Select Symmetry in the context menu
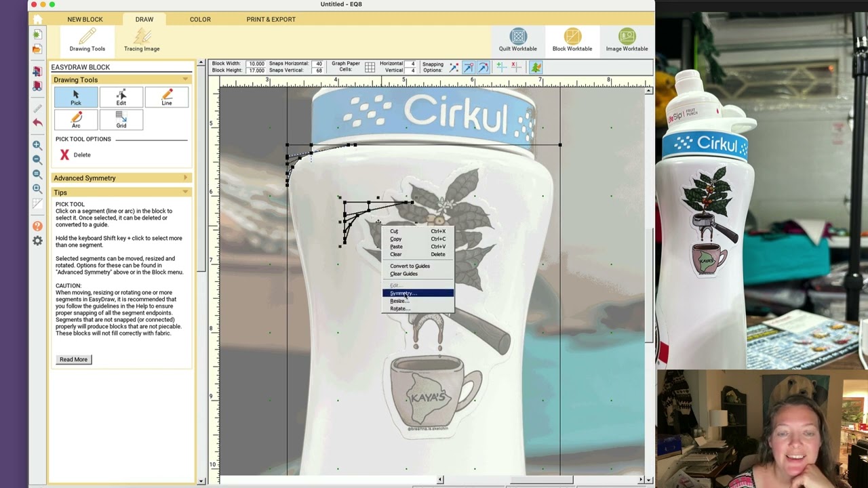The width and height of the screenshot is (868, 488). (x=418, y=293)
